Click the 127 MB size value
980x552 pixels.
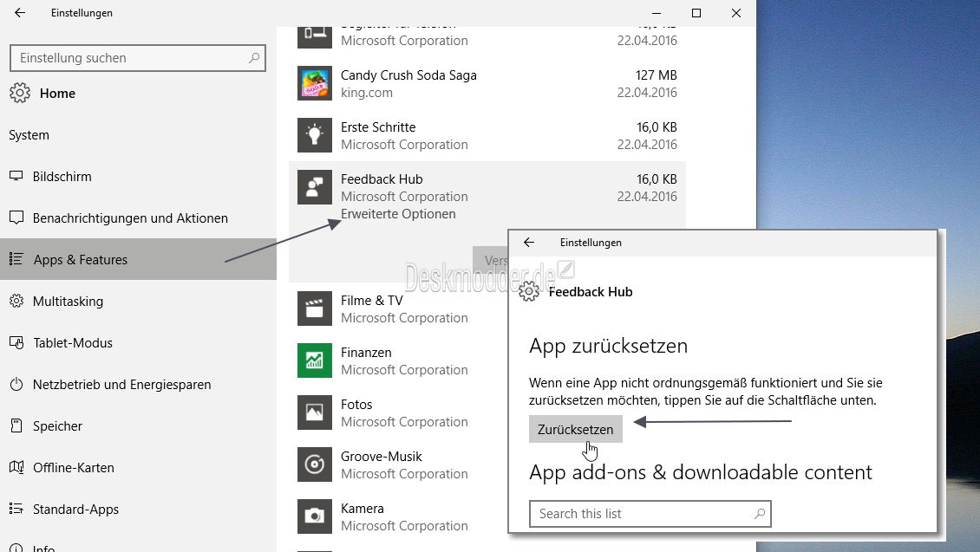click(657, 75)
